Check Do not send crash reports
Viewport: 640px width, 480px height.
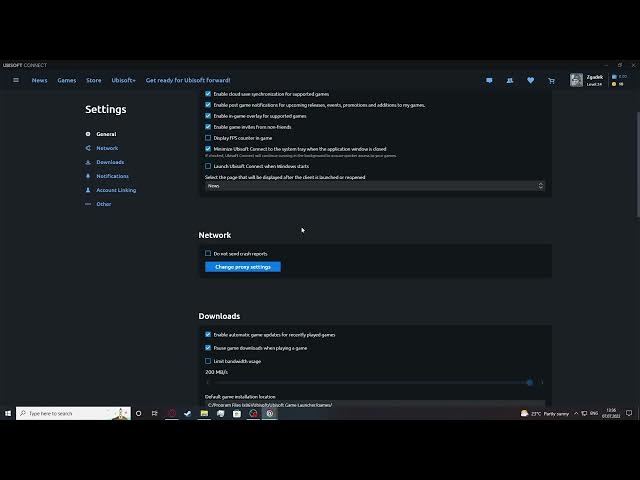(x=208, y=254)
